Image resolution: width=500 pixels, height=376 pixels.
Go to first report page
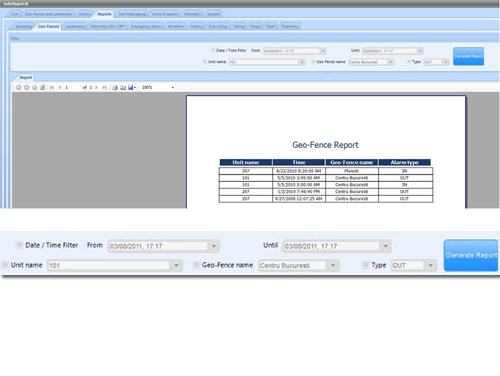coord(52,87)
